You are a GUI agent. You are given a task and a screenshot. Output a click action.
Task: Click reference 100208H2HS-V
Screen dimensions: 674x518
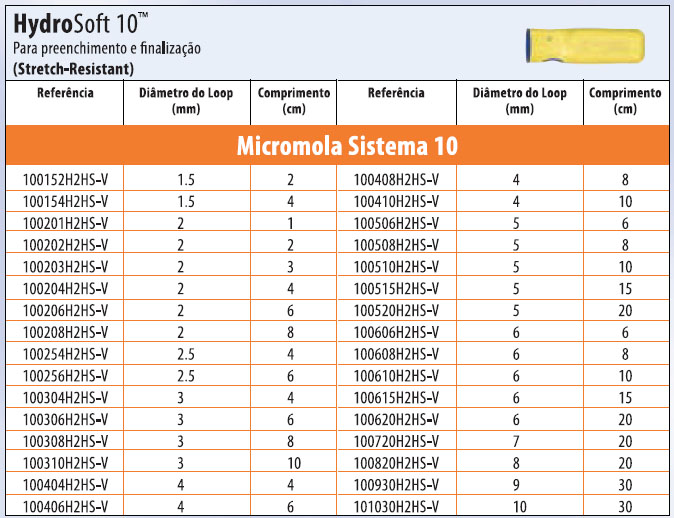coord(65,332)
